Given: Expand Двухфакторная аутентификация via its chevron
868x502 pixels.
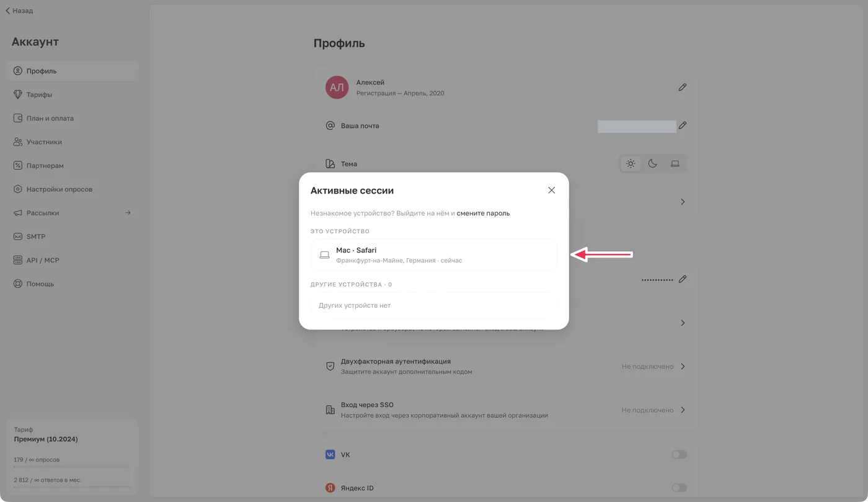Looking at the screenshot, I should [683, 366].
